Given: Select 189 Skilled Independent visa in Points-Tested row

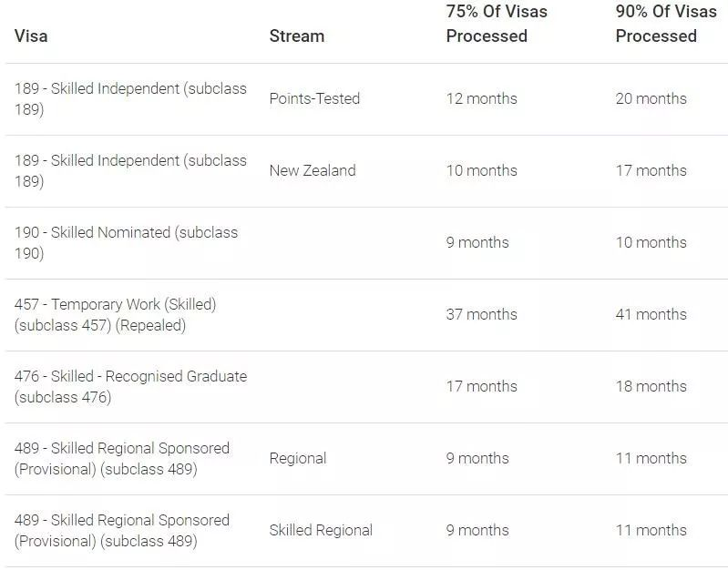Looking at the screenshot, I should (x=130, y=98).
